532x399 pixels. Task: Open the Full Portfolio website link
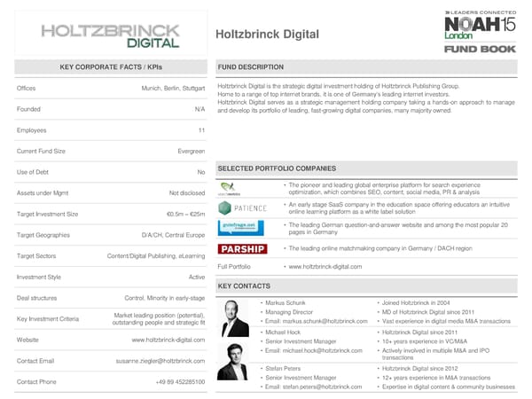coord(325,267)
